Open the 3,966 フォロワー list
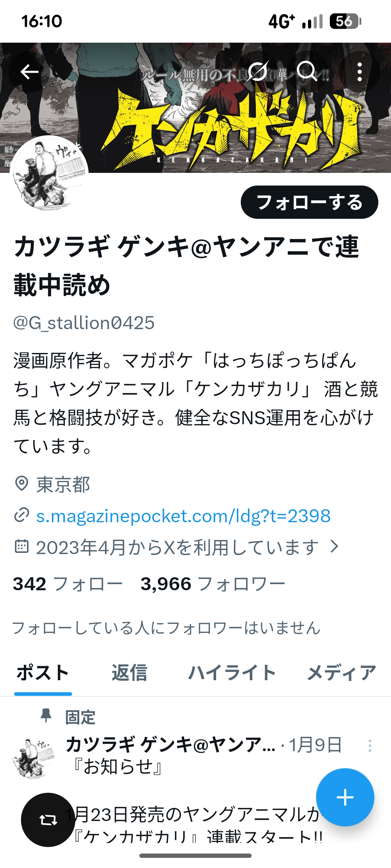Screen dimensions: 391x868 (213, 584)
